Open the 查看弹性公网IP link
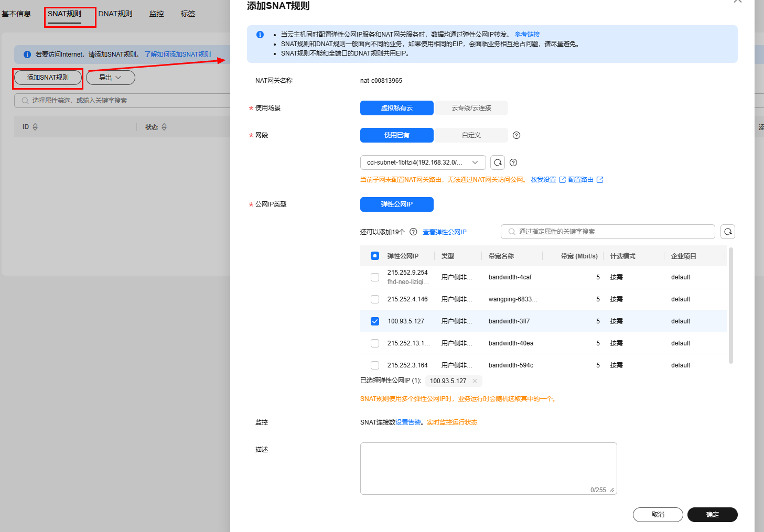This screenshot has height=532, width=764. pos(444,232)
